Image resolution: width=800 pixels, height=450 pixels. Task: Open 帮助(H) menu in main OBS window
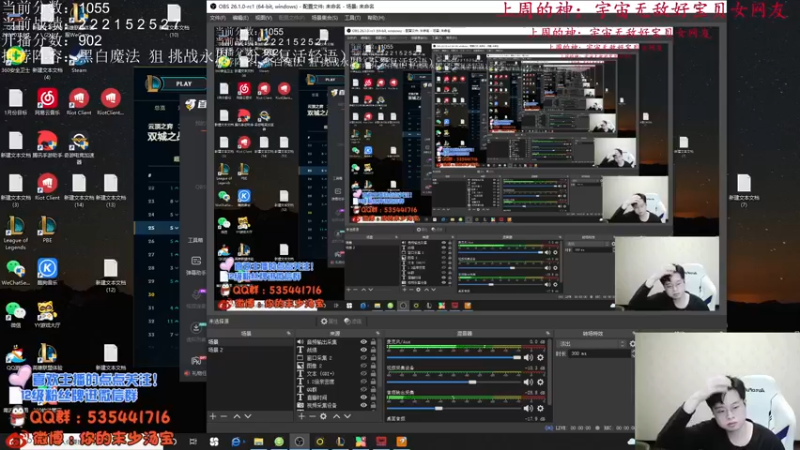point(376,18)
